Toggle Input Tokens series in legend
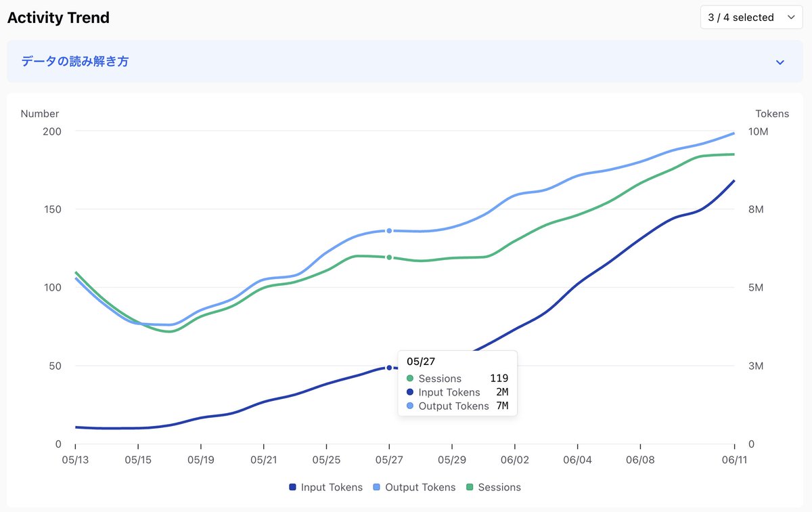Image resolution: width=812 pixels, height=512 pixels. coord(326,487)
